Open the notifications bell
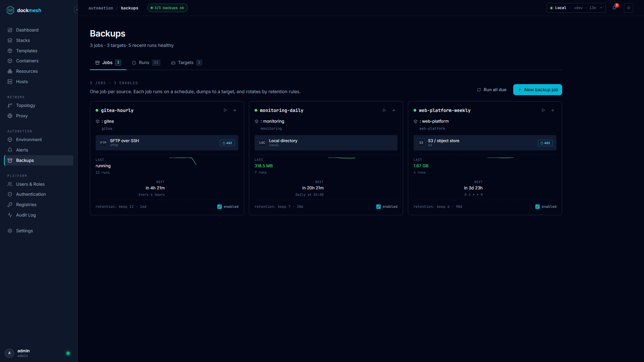This screenshot has width=644, height=362. [614, 8]
